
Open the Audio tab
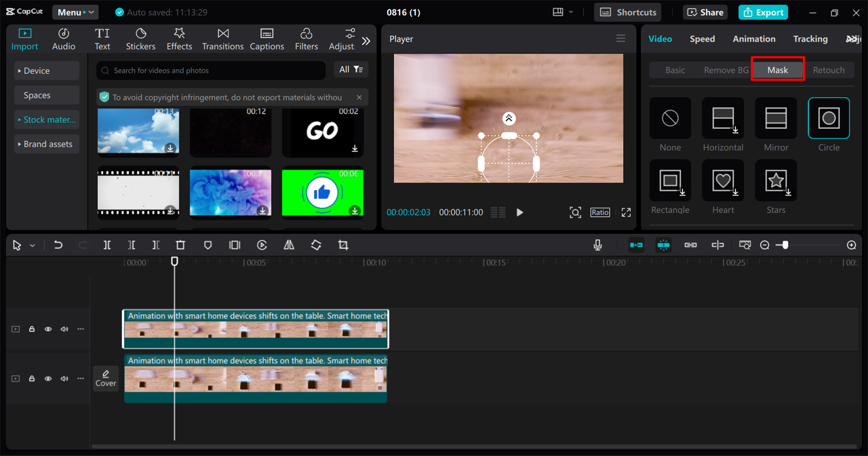click(64, 39)
